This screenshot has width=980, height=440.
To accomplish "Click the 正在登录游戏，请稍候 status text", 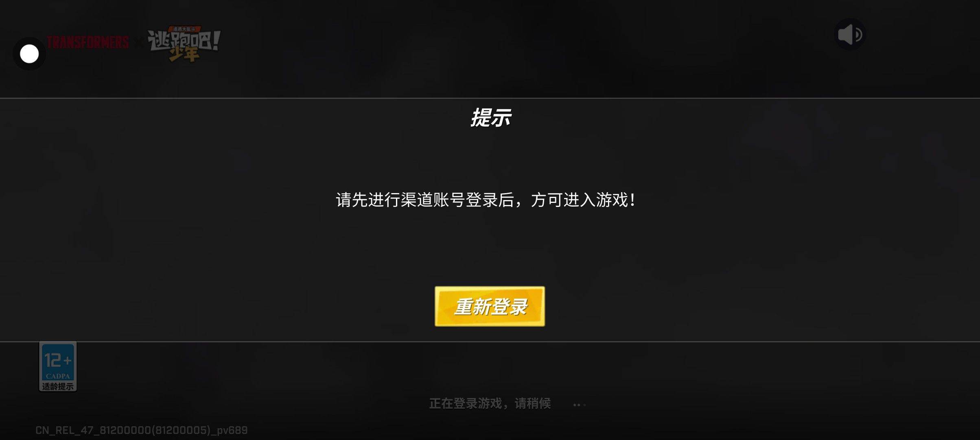I will pos(490,403).
